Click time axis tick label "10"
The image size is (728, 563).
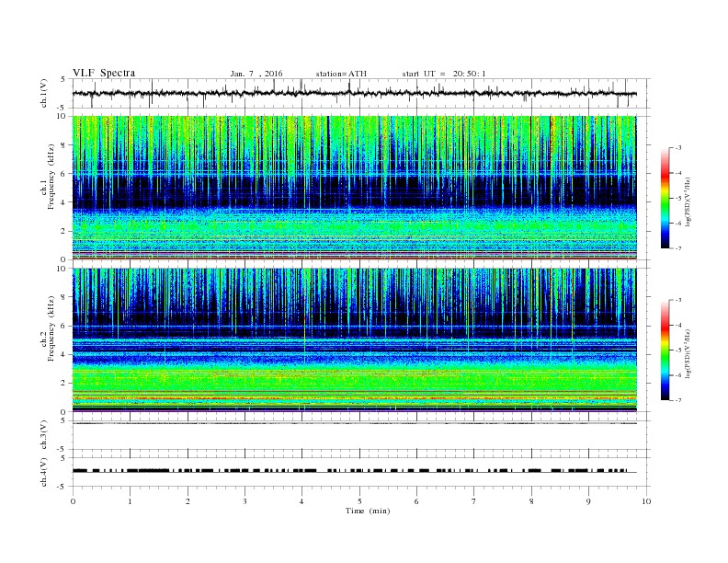pos(646,501)
